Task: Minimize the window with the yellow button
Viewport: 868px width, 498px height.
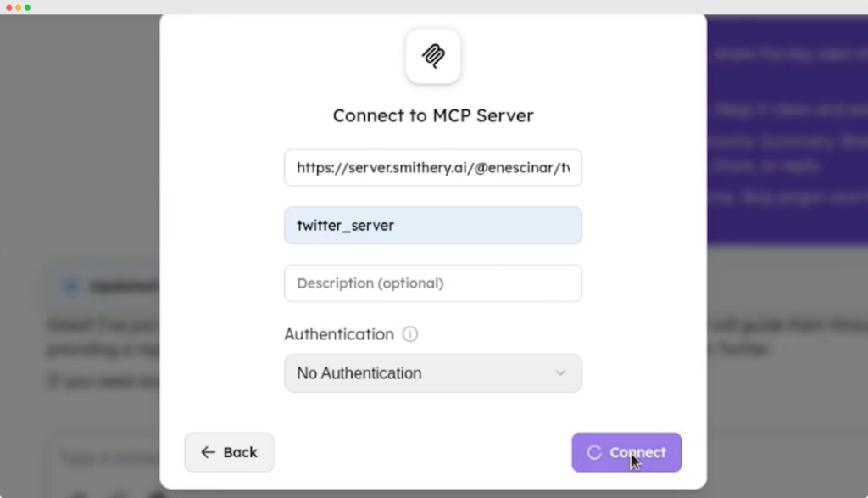Action: 19,8
